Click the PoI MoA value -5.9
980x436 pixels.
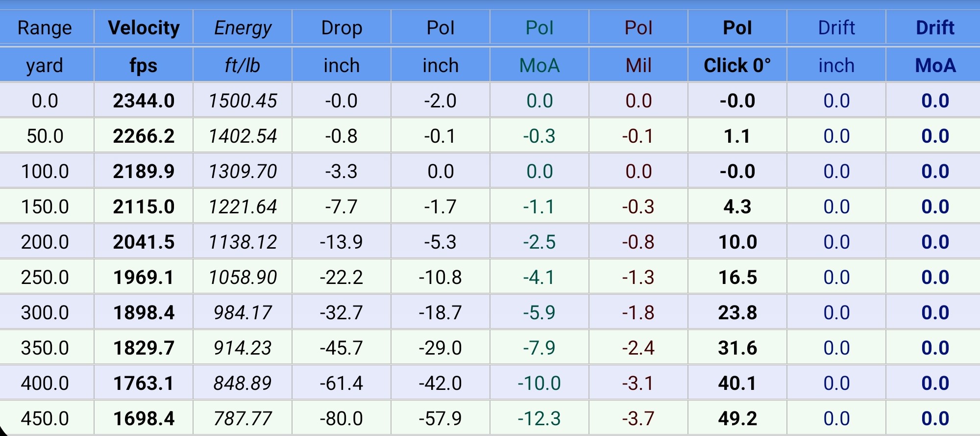pyautogui.click(x=539, y=313)
